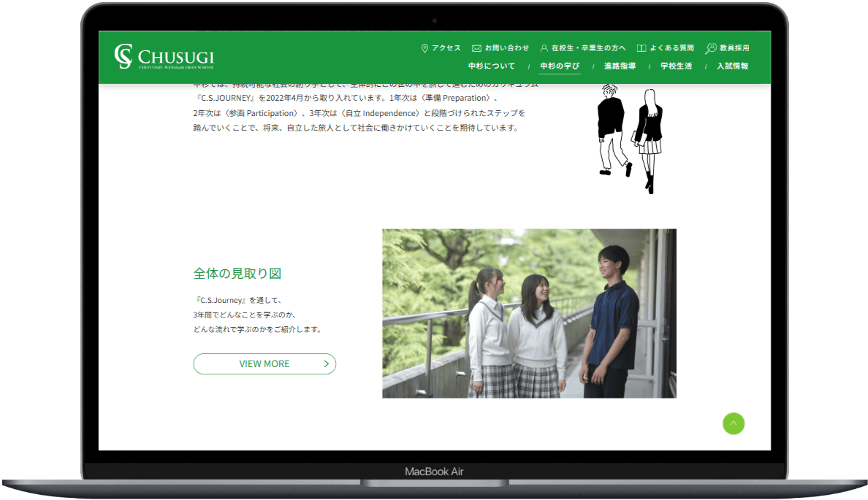Click the text 3年間でどんなことを学ぶのか、
Viewport: 868px width, 500px height.
pyautogui.click(x=245, y=315)
